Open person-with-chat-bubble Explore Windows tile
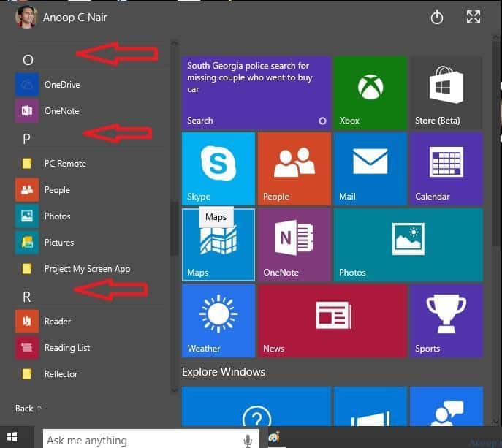502x448 pixels. coord(446,406)
